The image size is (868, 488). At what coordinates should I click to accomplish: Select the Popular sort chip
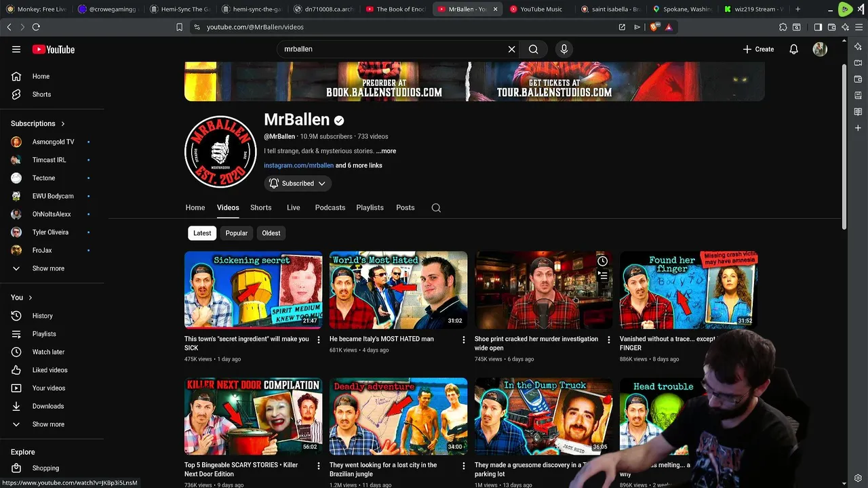pos(237,233)
